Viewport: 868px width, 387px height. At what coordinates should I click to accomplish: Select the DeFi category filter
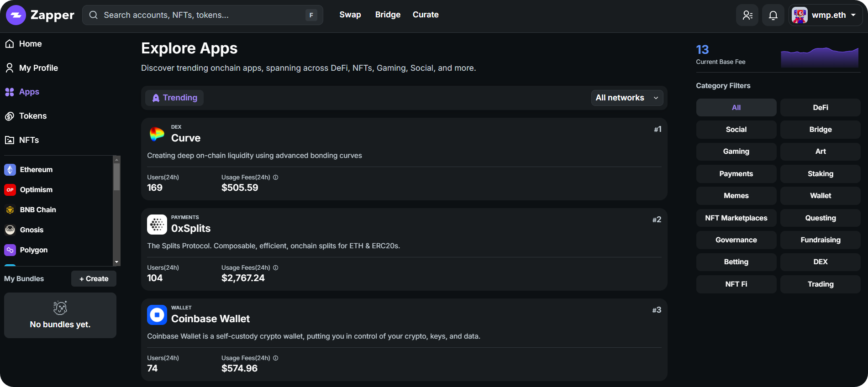[x=821, y=108]
